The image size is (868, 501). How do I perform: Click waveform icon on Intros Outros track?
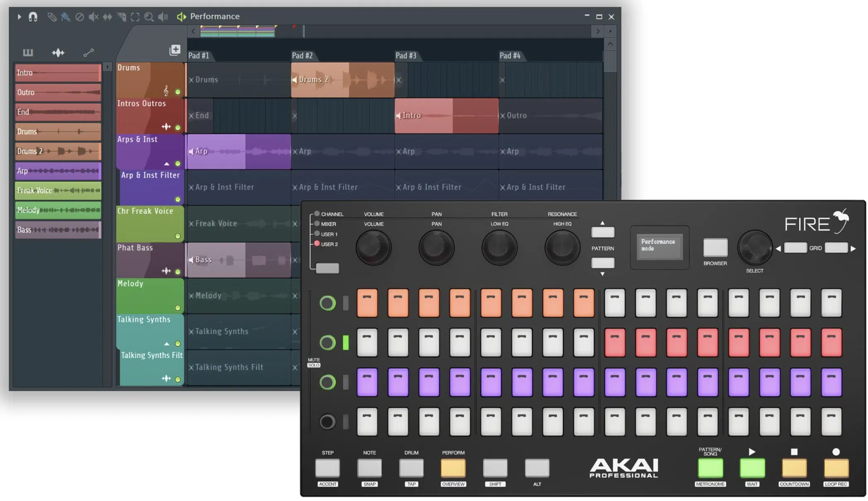[x=166, y=126]
